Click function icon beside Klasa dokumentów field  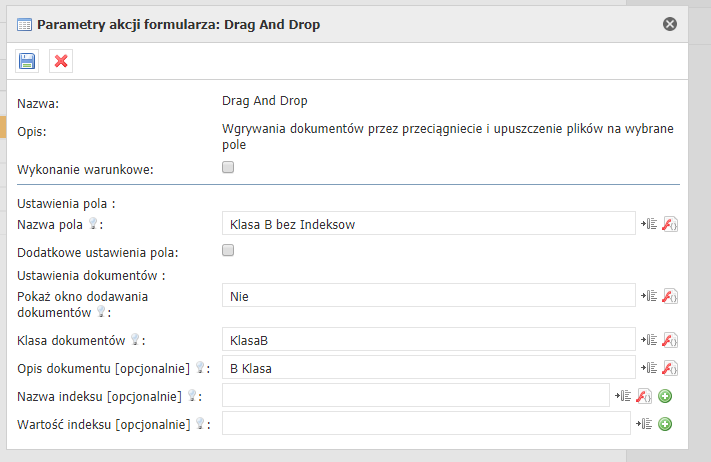coord(671,341)
